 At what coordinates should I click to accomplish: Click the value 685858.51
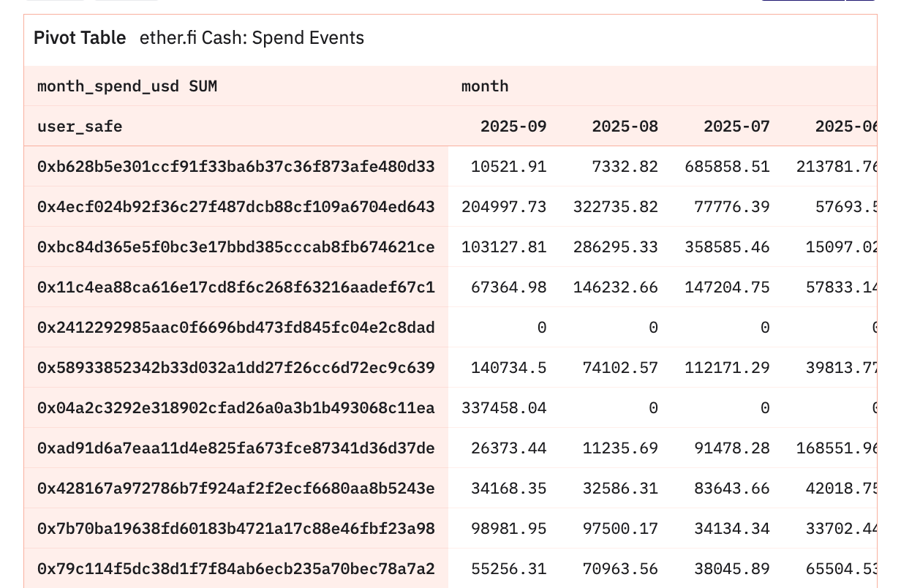[728, 167]
